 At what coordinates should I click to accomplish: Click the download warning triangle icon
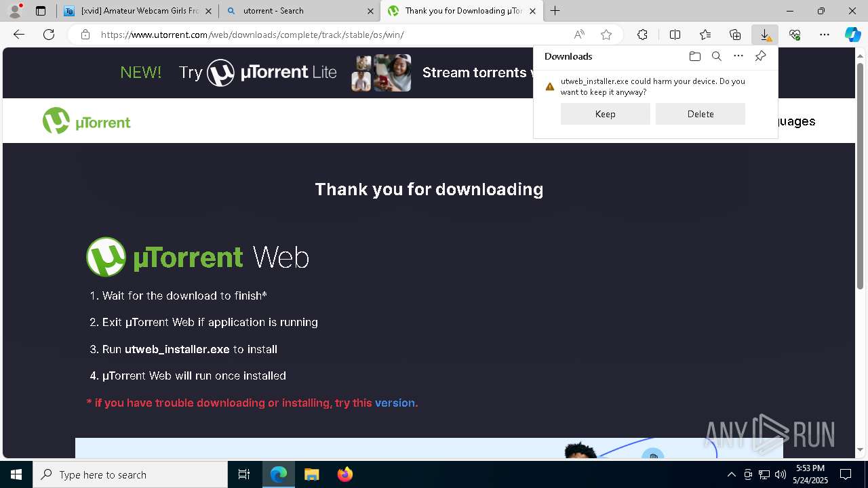[x=550, y=87]
